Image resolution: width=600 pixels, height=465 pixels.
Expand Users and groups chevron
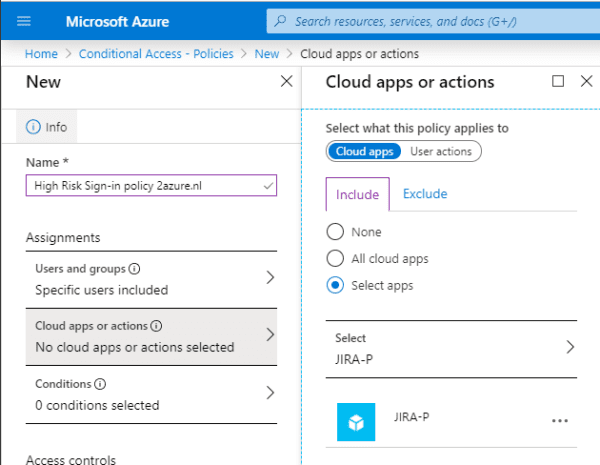[270, 277]
